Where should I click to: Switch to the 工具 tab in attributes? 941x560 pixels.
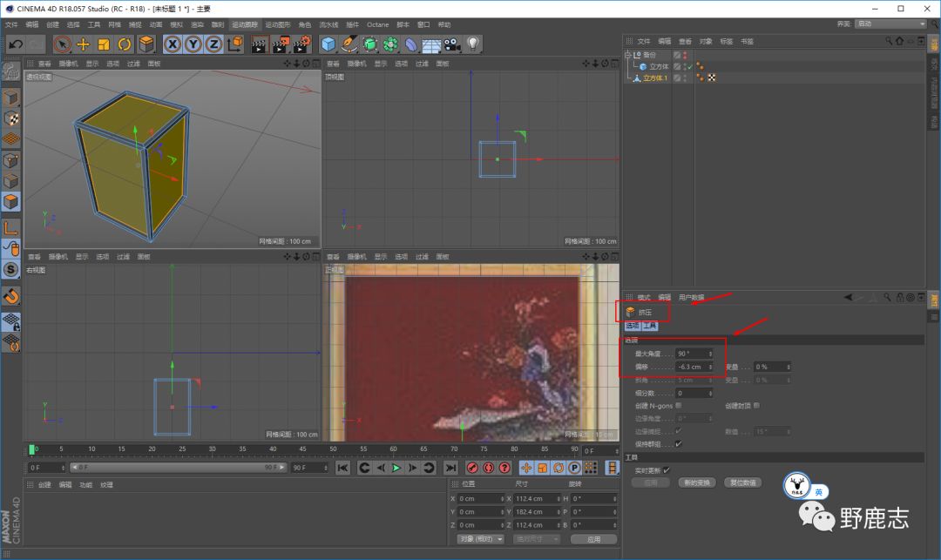(x=650, y=326)
